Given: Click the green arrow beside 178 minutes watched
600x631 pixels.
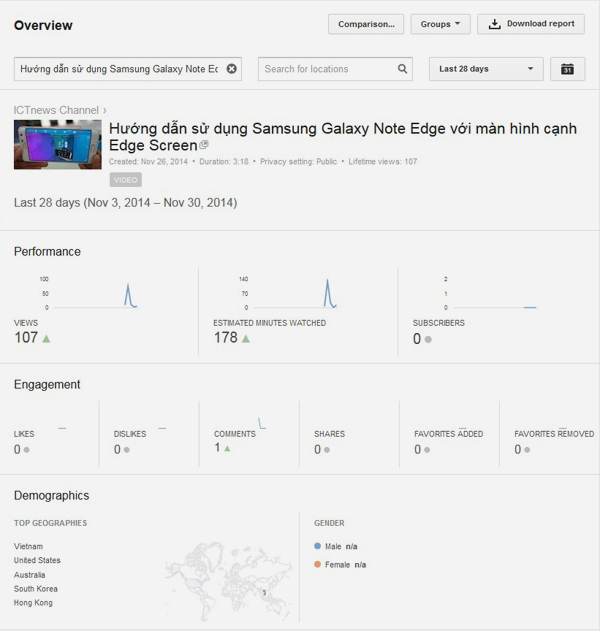Looking at the screenshot, I should (x=246, y=338).
